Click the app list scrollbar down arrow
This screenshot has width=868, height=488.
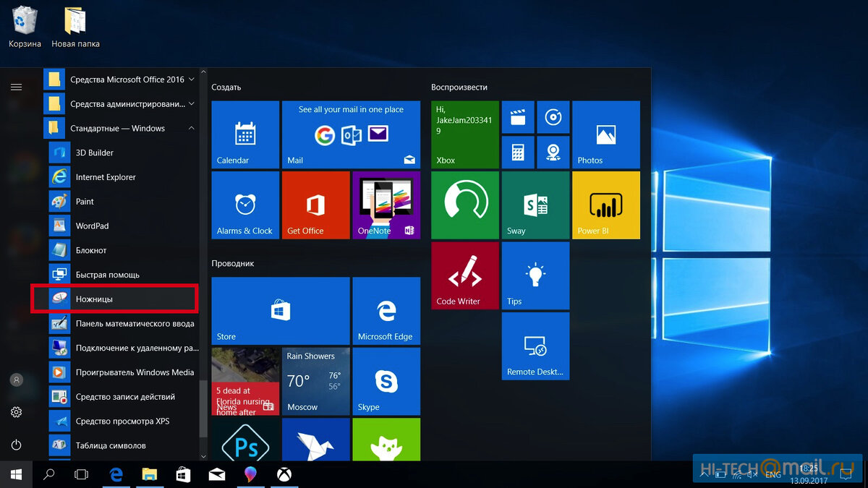coord(203,456)
